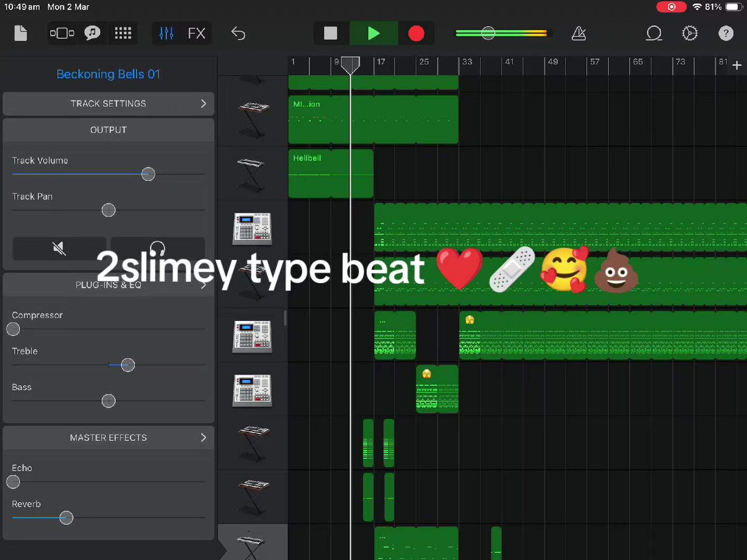Select the middle drum machine track icon

coord(253,336)
